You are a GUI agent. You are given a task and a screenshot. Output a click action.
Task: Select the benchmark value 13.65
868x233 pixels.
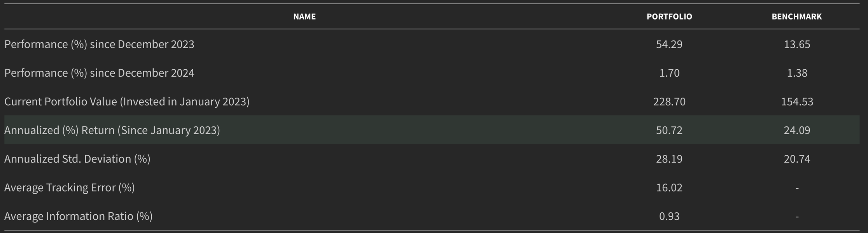[x=797, y=44]
